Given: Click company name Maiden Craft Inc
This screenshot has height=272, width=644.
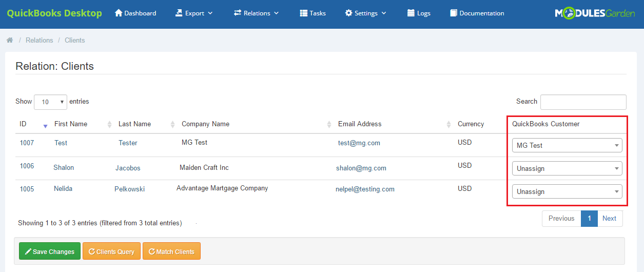Looking at the screenshot, I should pos(204,167).
